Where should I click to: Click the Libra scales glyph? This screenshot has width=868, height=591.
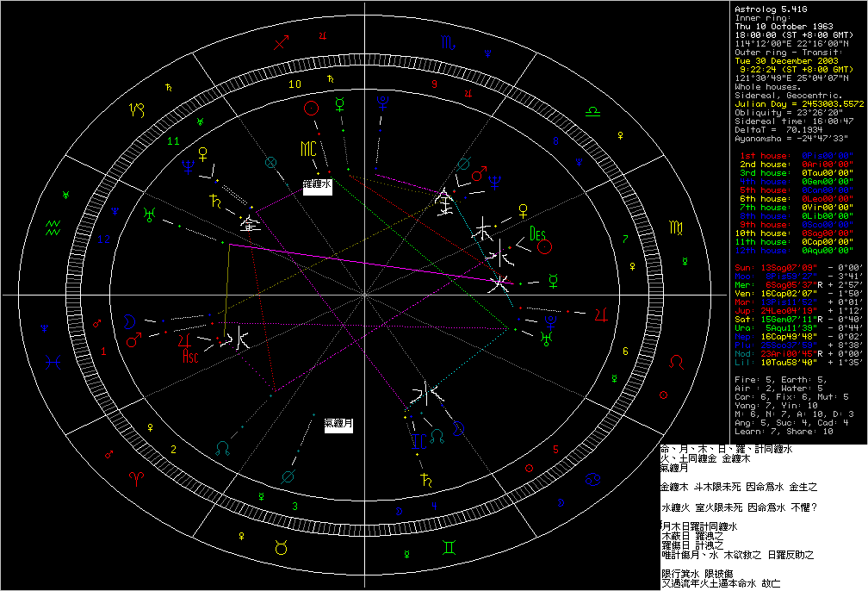[x=593, y=110]
